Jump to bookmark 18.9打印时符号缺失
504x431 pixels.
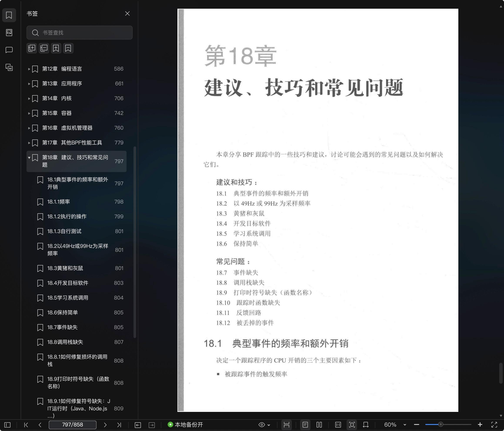(76, 383)
